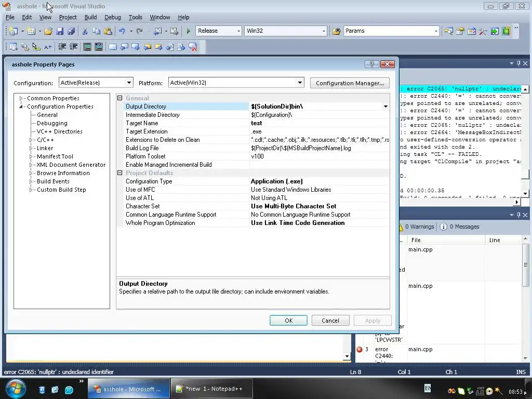Expand the C/C++ tree node

tap(31, 140)
